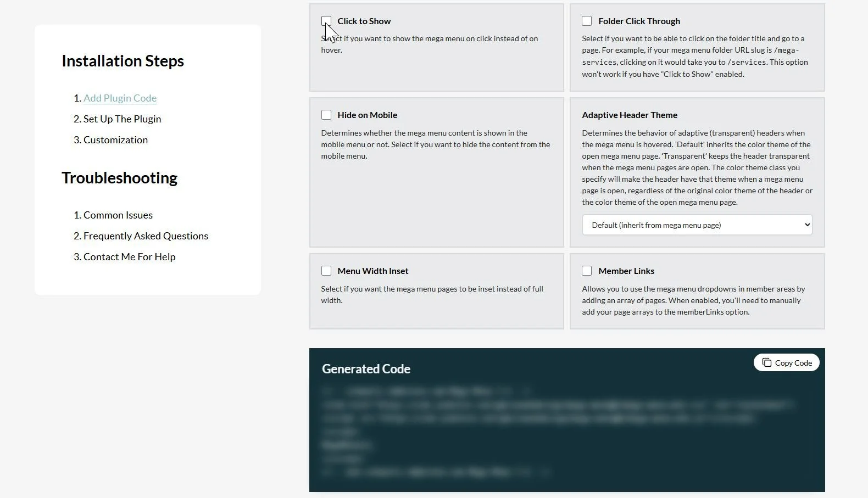Click the Hide on Mobile label
Viewport: 868px width, 498px height.
[x=367, y=115]
